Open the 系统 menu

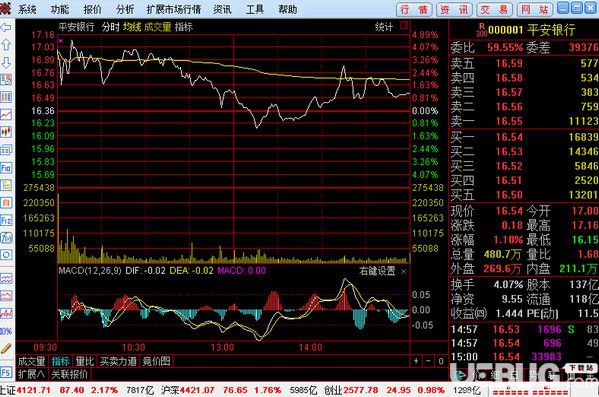click(x=27, y=10)
